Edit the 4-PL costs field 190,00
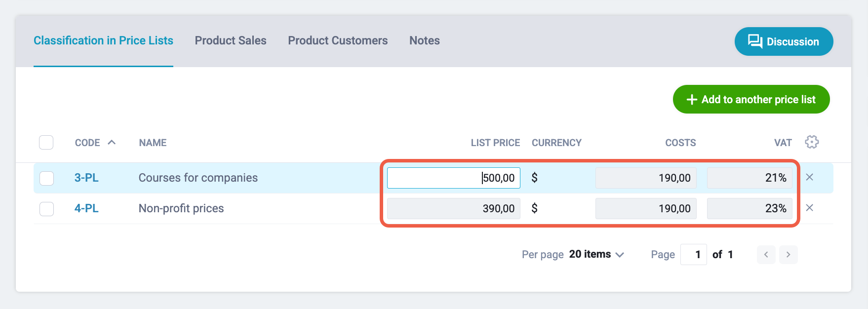868x309 pixels. [646, 208]
